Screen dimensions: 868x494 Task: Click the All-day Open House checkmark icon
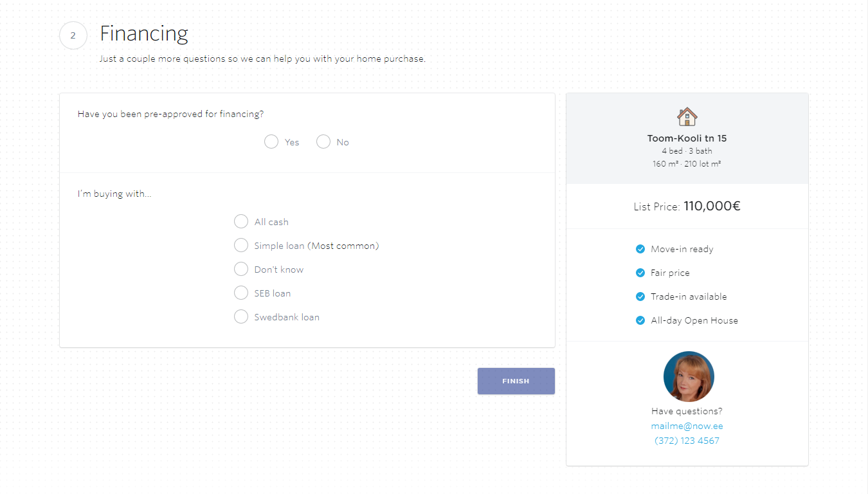(640, 320)
